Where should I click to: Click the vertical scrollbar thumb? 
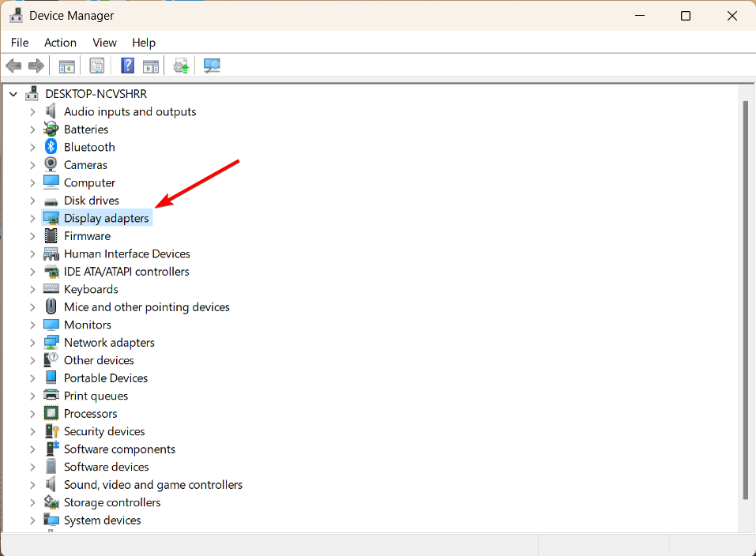pos(746,299)
